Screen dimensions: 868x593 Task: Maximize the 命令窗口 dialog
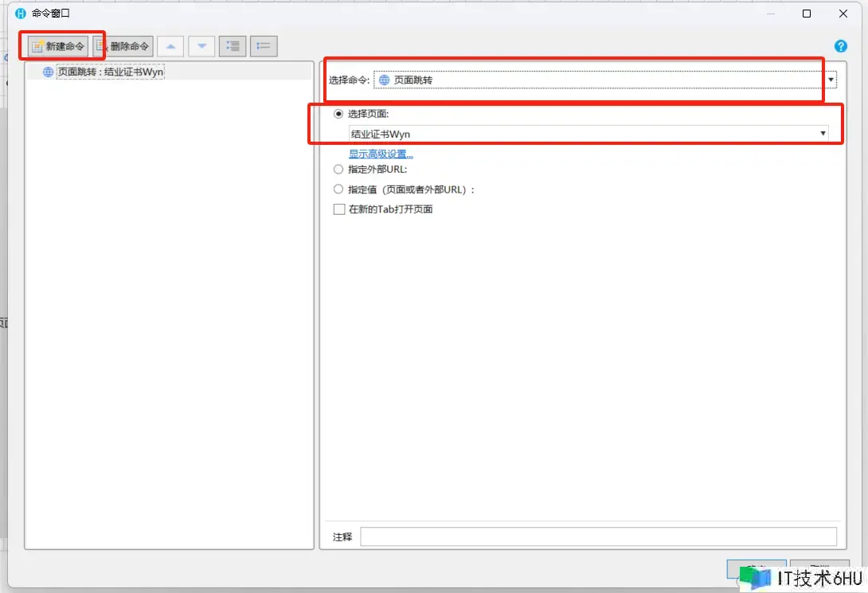pyautogui.click(x=807, y=14)
